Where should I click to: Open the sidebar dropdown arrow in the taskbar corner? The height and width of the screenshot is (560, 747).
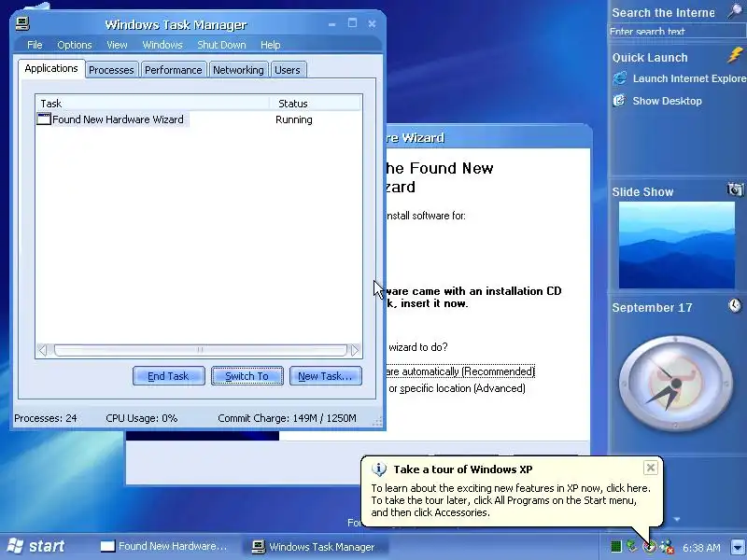(x=738, y=546)
